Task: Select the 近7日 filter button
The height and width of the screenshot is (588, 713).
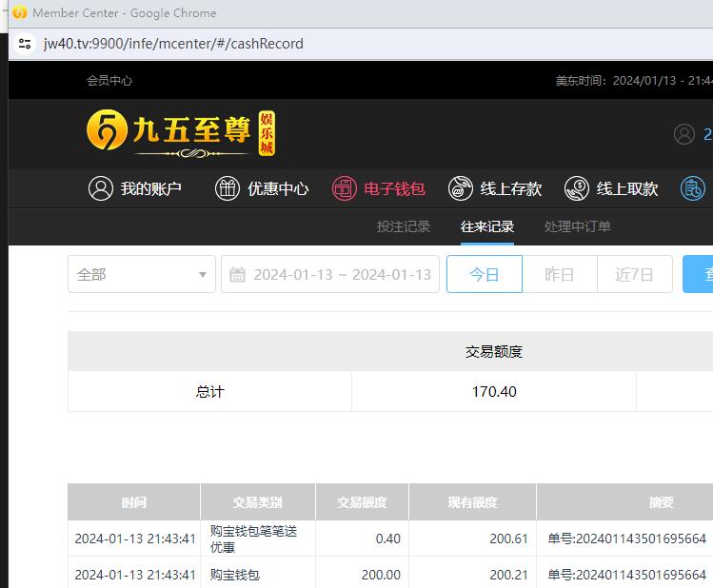Action: (x=634, y=274)
